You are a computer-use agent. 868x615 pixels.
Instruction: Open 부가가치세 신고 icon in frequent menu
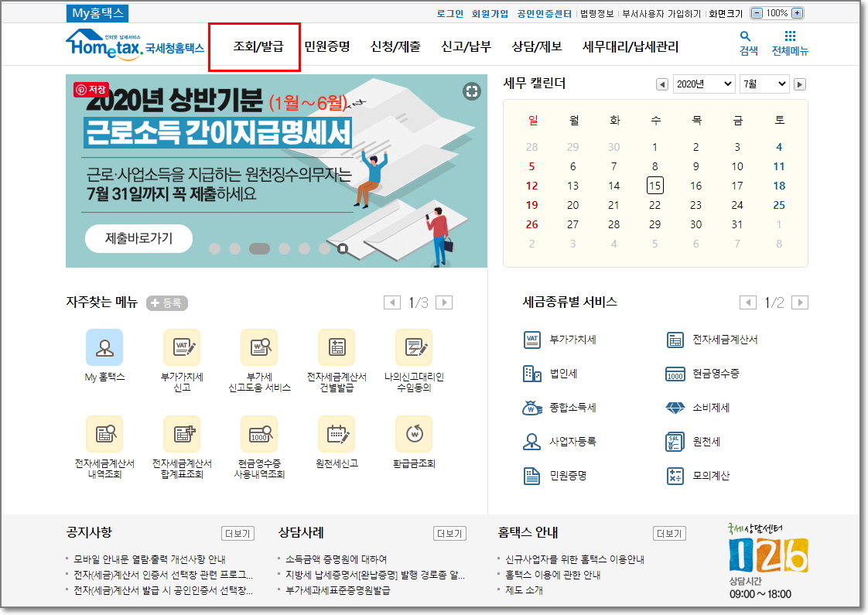[182, 347]
